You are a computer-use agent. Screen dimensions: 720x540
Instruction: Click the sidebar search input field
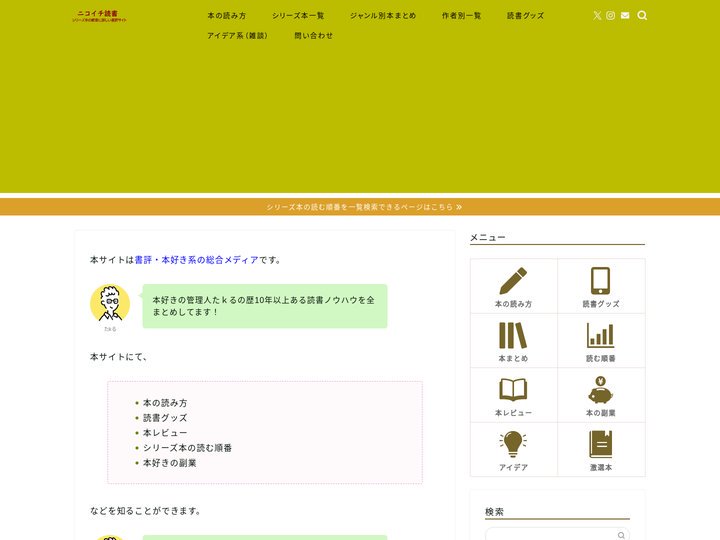tap(557, 535)
